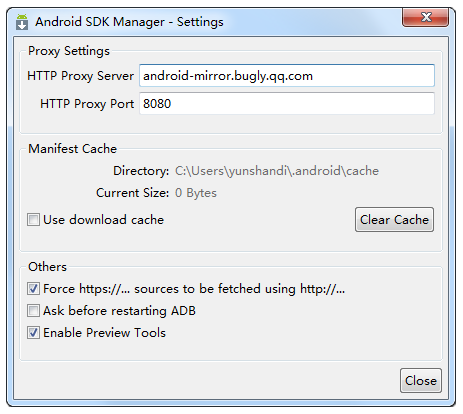Click the Close button at the bottom

click(x=421, y=381)
